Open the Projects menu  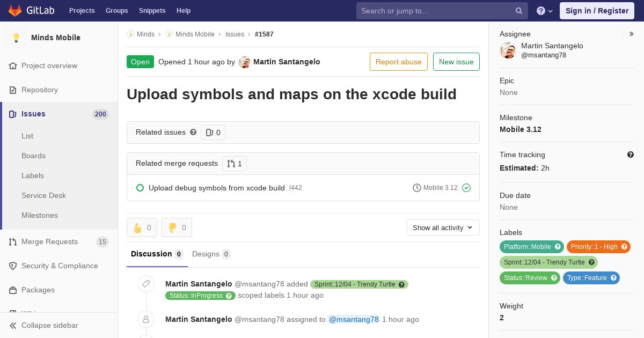point(82,11)
